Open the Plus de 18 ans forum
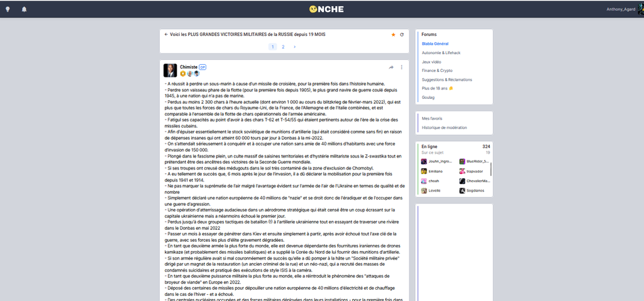 [x=435, y=88]
